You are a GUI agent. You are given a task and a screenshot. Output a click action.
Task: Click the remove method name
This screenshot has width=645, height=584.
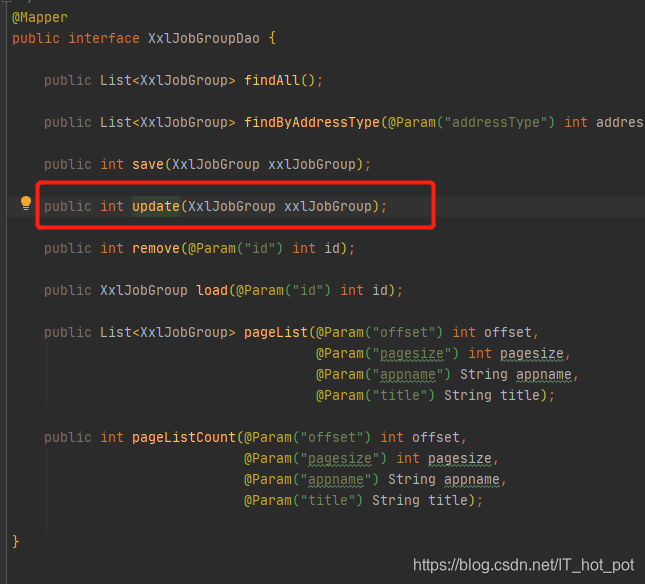[x=156, y=248]
